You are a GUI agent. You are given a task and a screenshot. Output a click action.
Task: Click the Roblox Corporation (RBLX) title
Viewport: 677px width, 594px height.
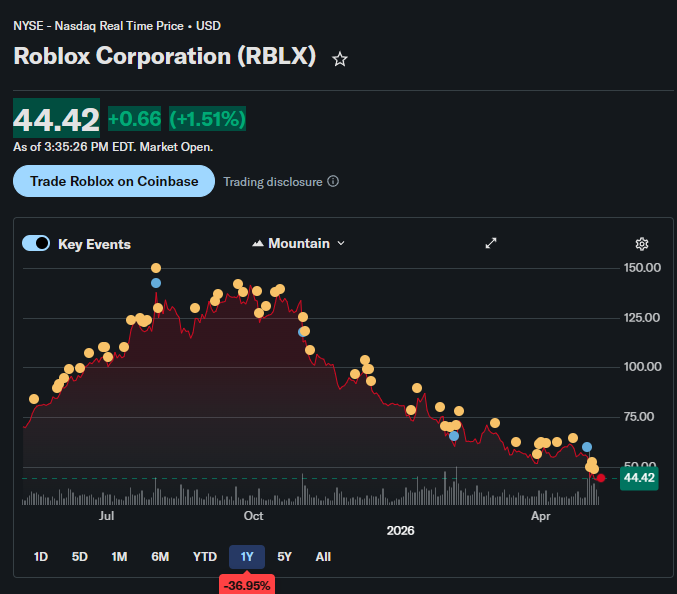click(165, 56)
